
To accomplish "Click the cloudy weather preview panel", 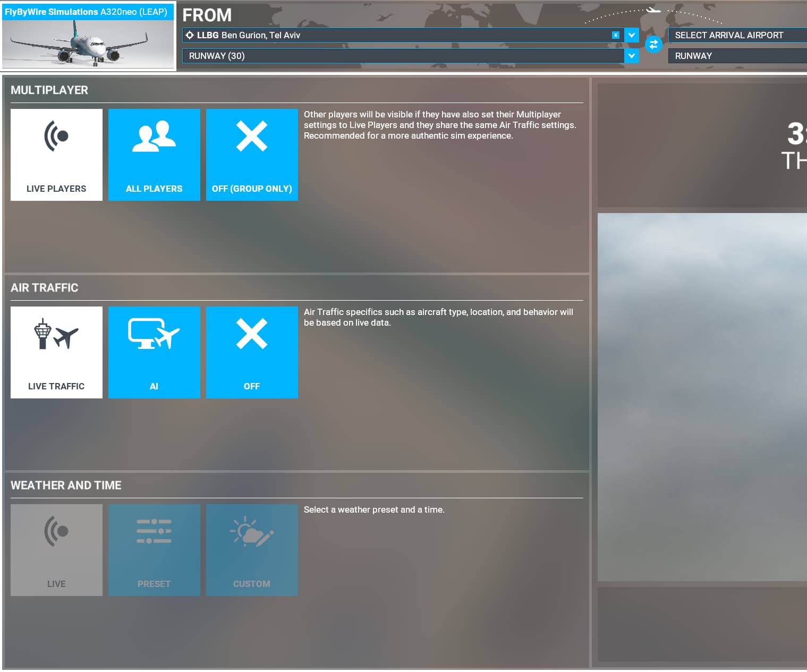I will point(701,398).
